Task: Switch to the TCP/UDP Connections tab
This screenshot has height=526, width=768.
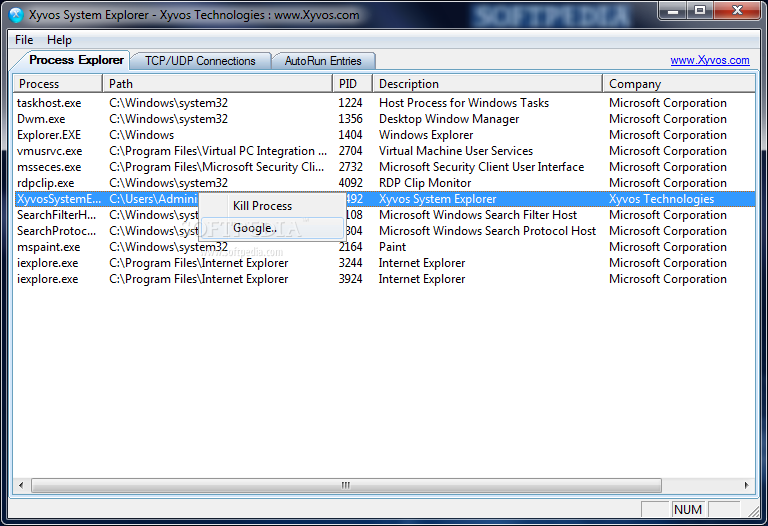Action: point(200,61)
